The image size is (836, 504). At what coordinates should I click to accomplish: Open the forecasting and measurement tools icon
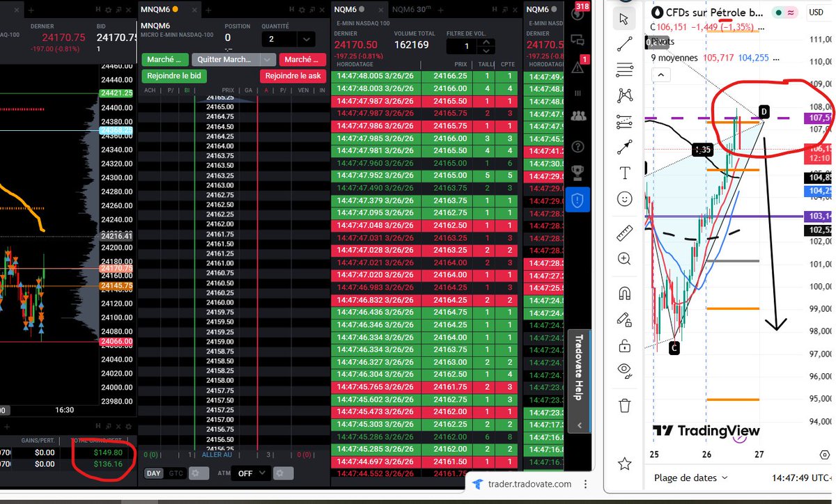coord(624,122)
